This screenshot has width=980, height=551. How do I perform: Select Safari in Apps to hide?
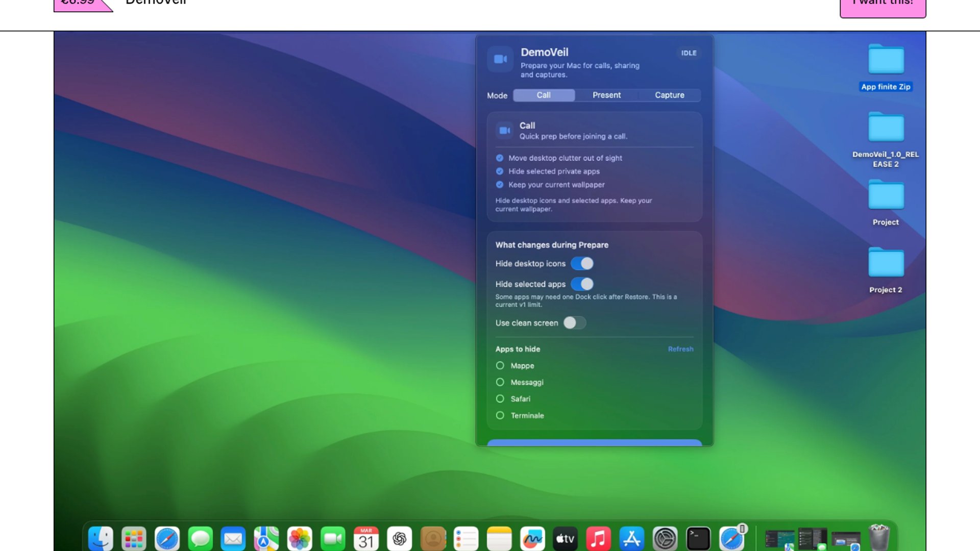pos(500,399)
